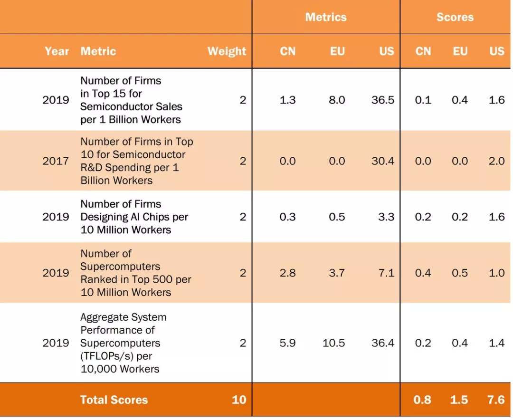The image size is (513, 420).
Task: Select the EU total score 1.5
Action: coord(459,400)
